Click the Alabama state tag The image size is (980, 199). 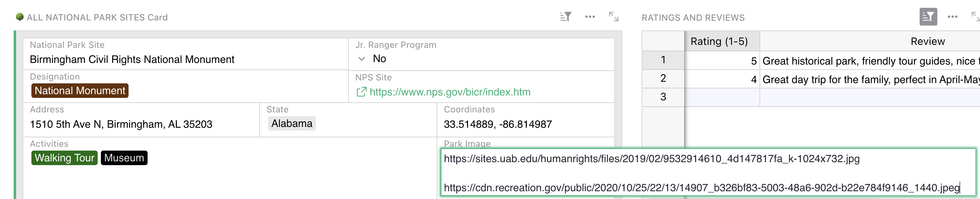pyautogui.click(x=292, y=123)
